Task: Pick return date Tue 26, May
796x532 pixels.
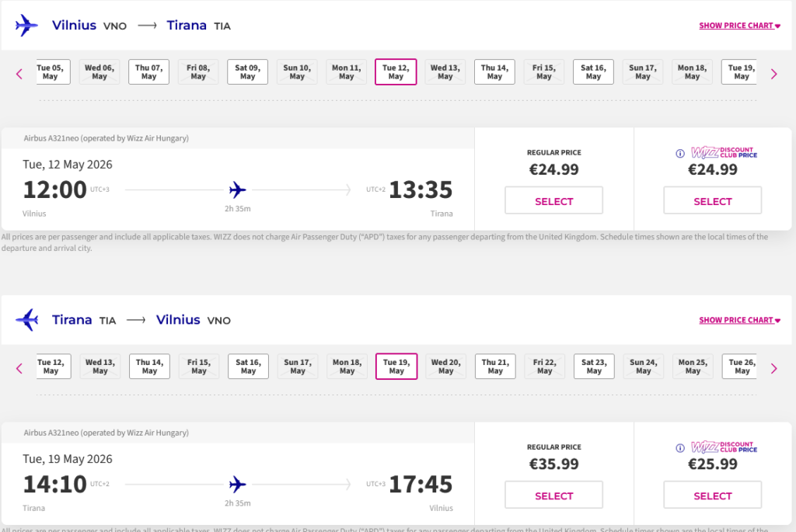Action: pos(742,367)
